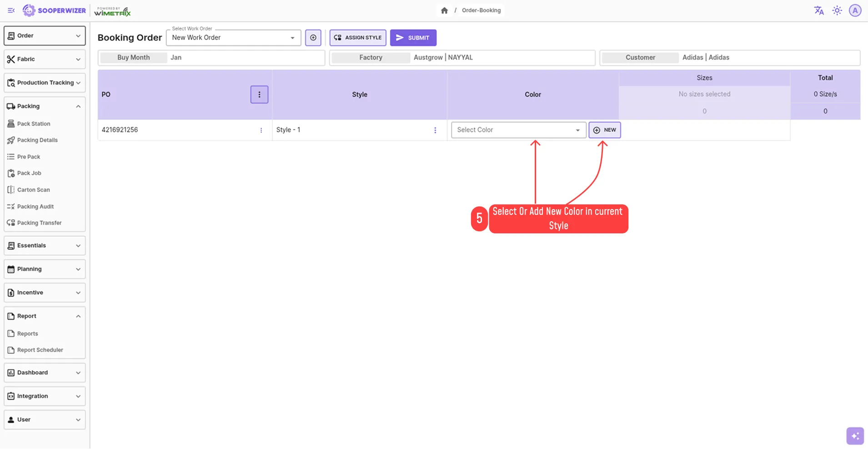Click the ASSIGN STYLE button

[357, 37]
